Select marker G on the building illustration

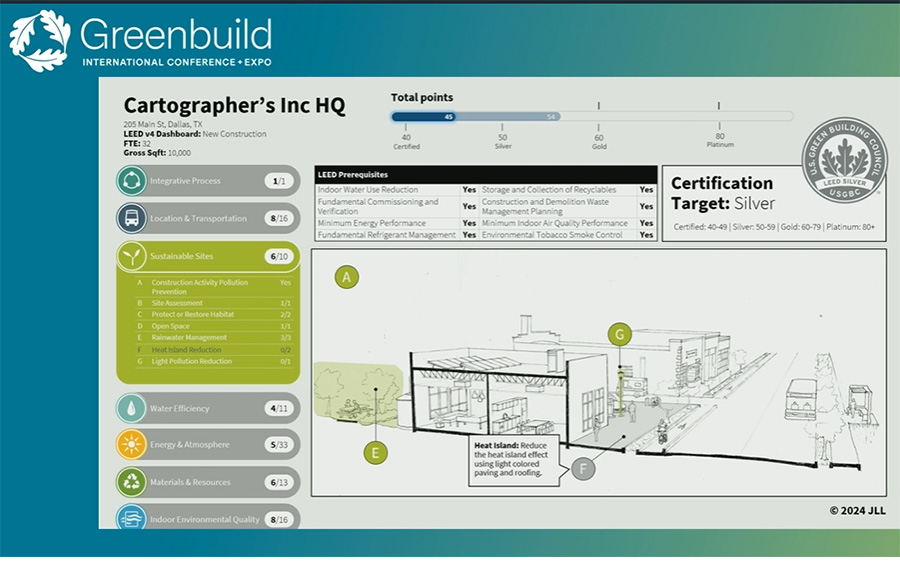pyautogui.click(x=620, y=335)
